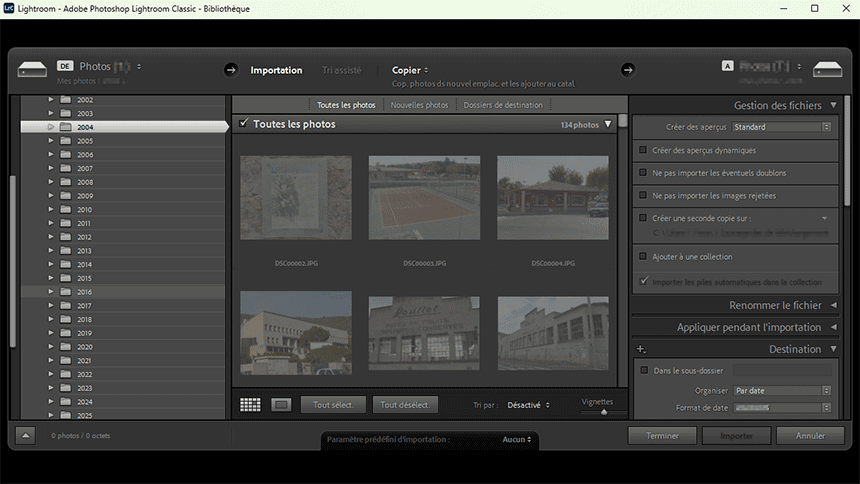Select the Dossiers de destination tab
Viewport: 860px width, 484px height.
click(x=503, y=105)
